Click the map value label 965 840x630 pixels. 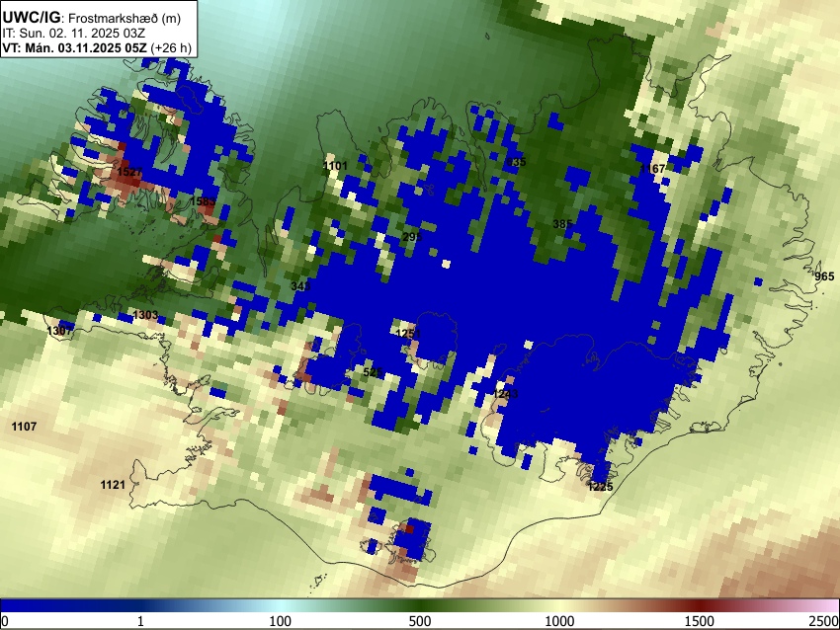[x=824, y=276]
